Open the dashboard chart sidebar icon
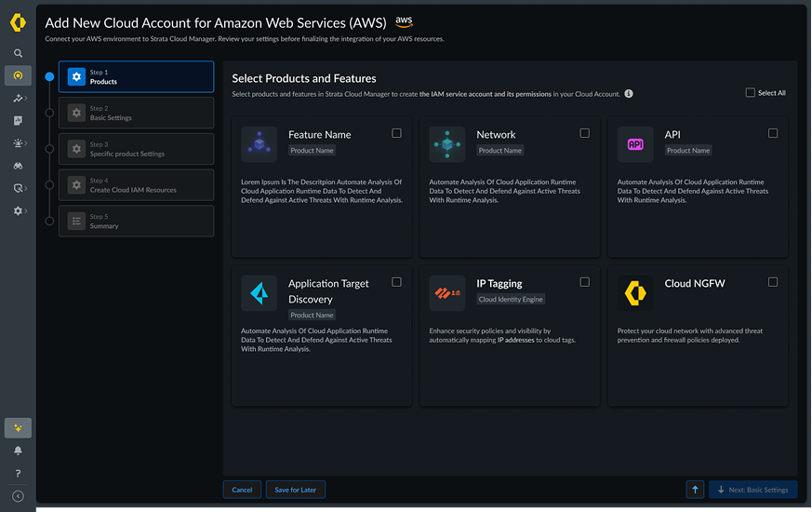The width and height of the screenshot is (812, 512). pos(18,121)
